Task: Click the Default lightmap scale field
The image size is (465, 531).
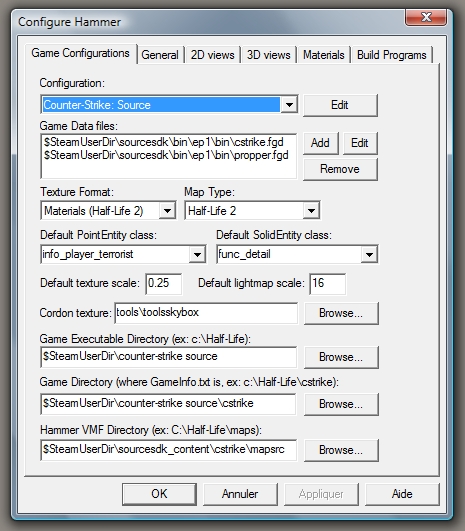Action: click(x=327, y=283)
